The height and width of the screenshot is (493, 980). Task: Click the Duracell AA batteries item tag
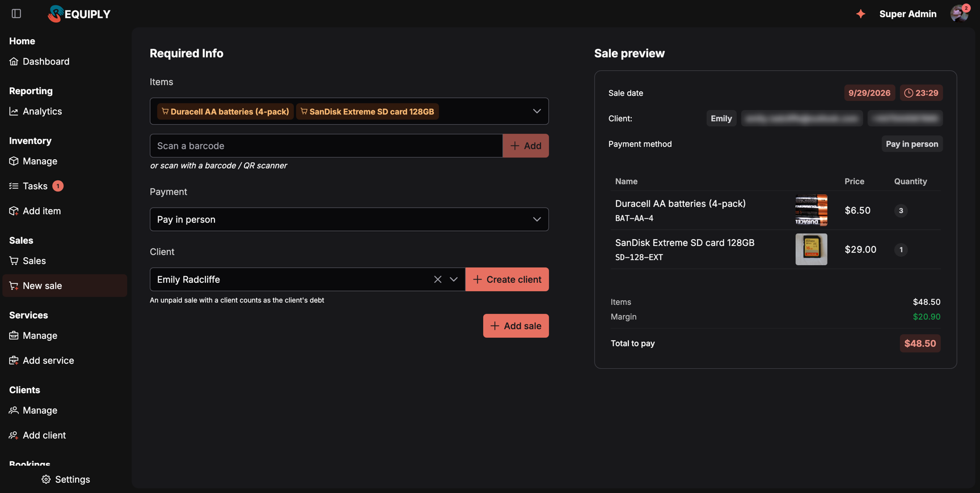point(225,112)
